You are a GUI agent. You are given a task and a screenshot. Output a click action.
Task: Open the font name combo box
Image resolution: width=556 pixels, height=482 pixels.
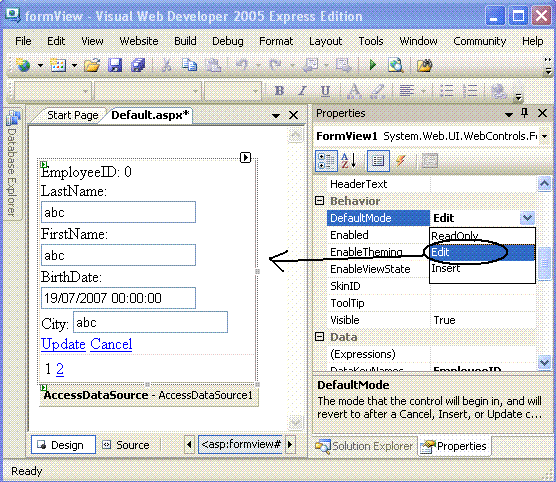(148, 91)
